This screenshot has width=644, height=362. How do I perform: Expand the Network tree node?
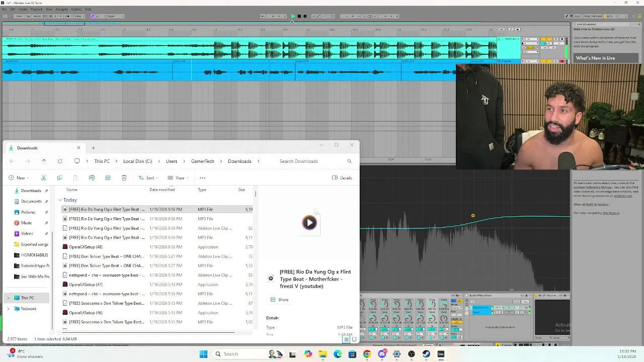click(8, 309)
